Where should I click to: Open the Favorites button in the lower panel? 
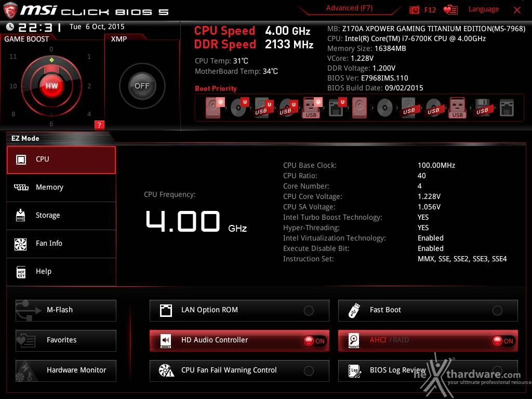tap(66, 340)
